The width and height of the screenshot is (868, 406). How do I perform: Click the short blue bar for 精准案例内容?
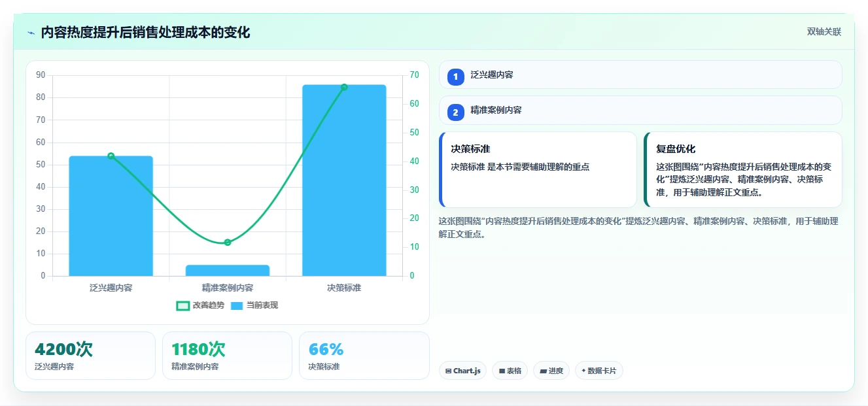click(x=228, y=270)
